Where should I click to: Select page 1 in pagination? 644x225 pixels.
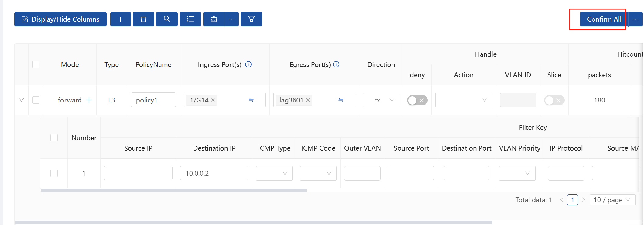(572, 200)
